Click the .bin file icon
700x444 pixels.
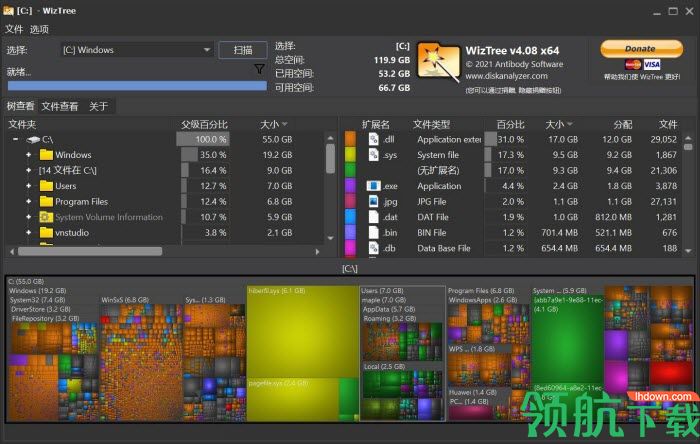[x=374, y=232]
